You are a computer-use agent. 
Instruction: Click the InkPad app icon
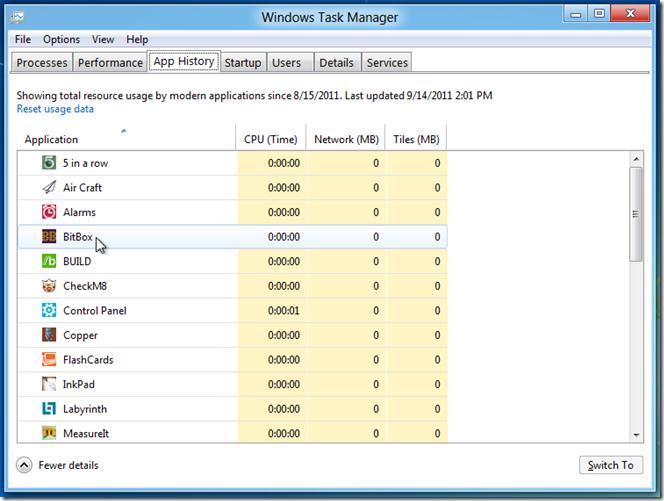click(49, 384)
